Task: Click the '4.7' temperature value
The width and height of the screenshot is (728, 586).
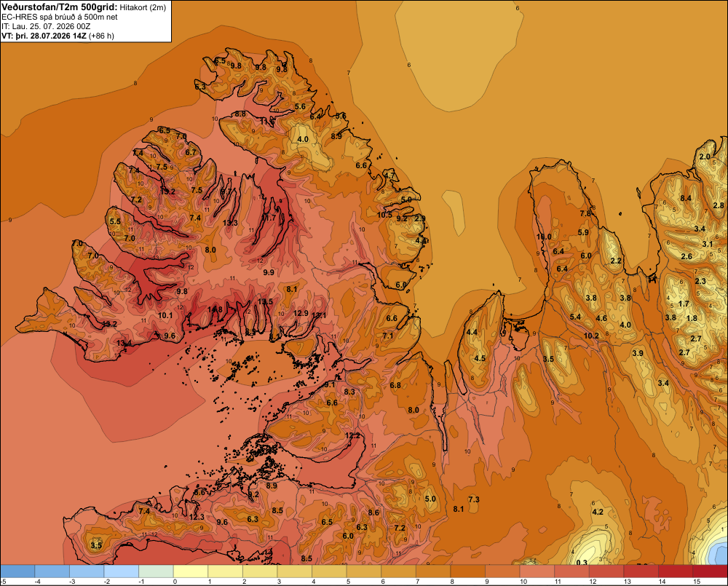Action: [x=389, y=175]
